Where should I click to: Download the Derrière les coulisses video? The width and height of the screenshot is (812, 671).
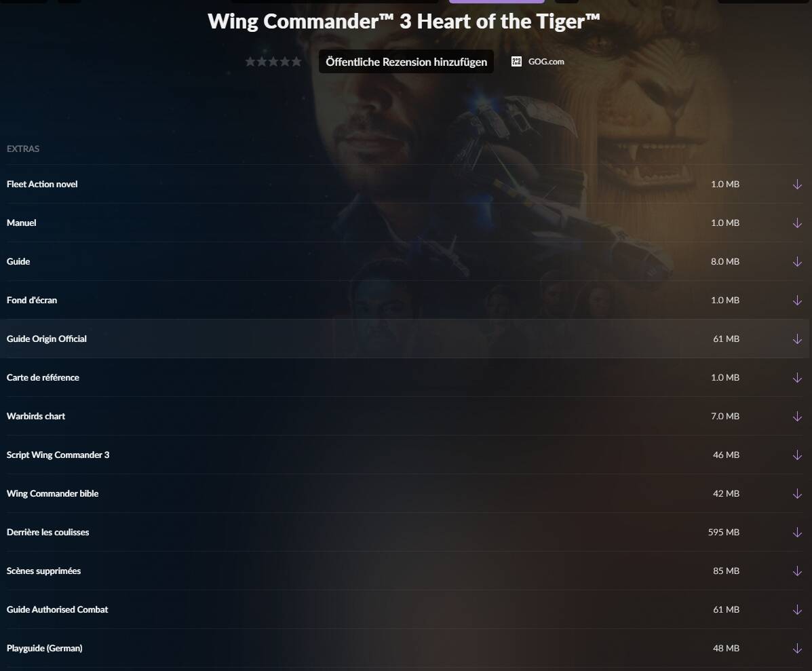coord(797,532)
